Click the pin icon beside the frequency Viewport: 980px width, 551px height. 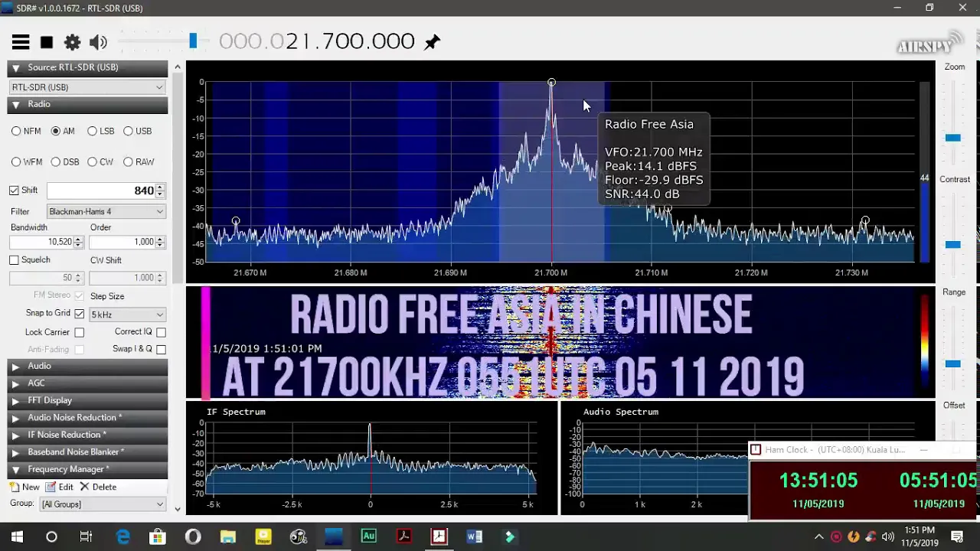pyautogui.click(x=433, y=42)
